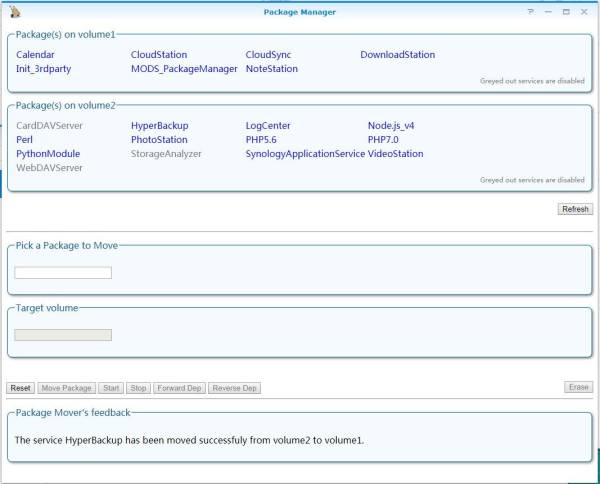This screenshot has width=600, height=484.
Task: Select the VideoStation package
Action: pyautogui.click(x=396, y=154)
